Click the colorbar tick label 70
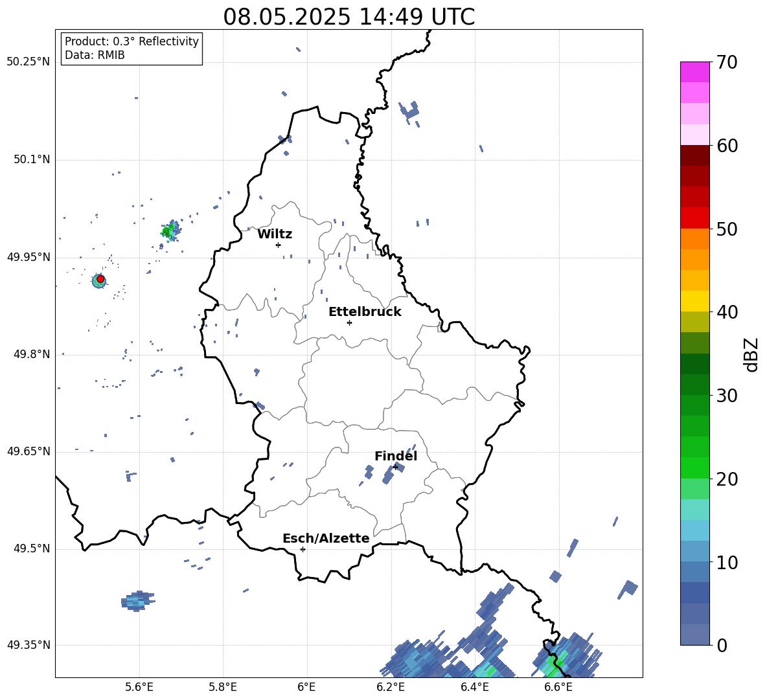The image size is (767, 700). [x=727, y=63]
